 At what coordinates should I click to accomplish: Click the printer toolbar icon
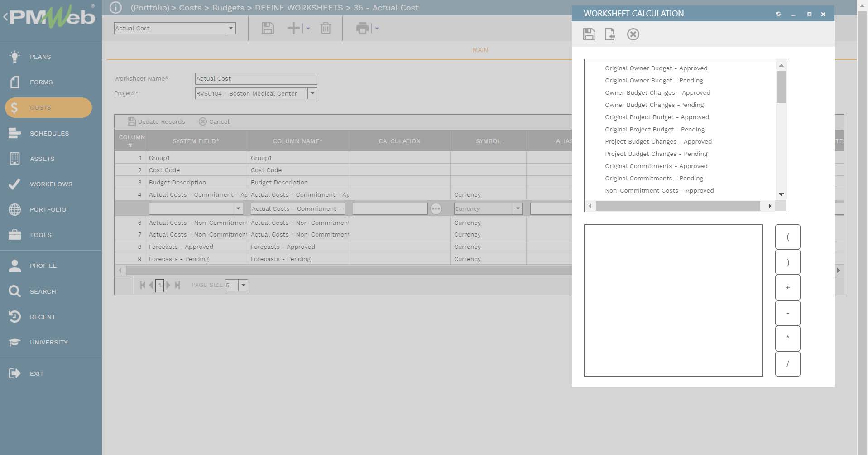362,28
